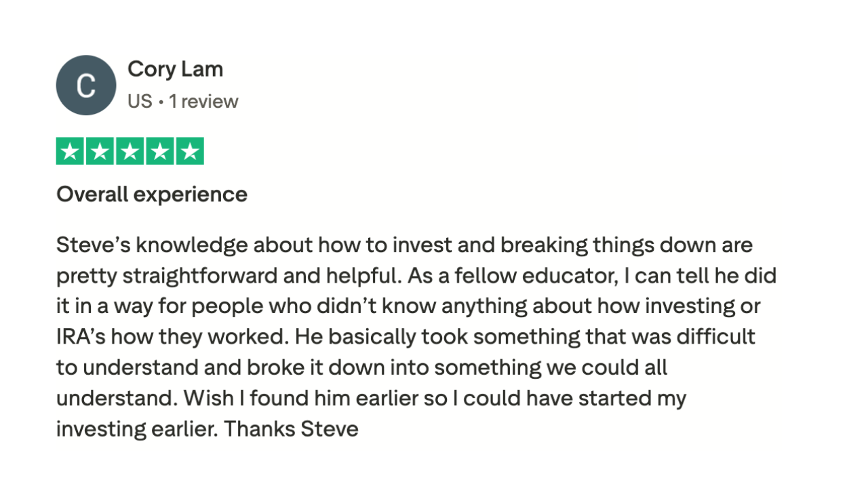This screenshot has width=868, height=488.
Task: Click the fifth green star
Action: (x=190, y=151)
